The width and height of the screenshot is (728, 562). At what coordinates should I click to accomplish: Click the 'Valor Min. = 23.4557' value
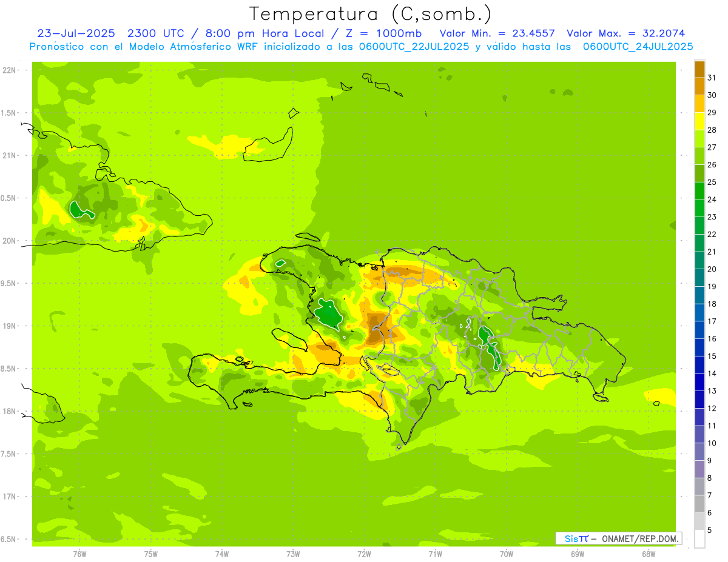click(x=497, y=33)
